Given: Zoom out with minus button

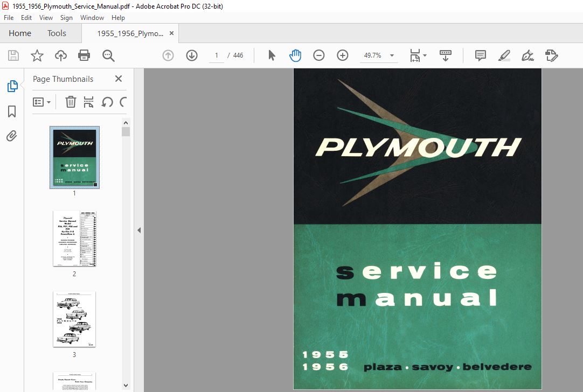Looking at the screenshot, I should pos(318,56).
